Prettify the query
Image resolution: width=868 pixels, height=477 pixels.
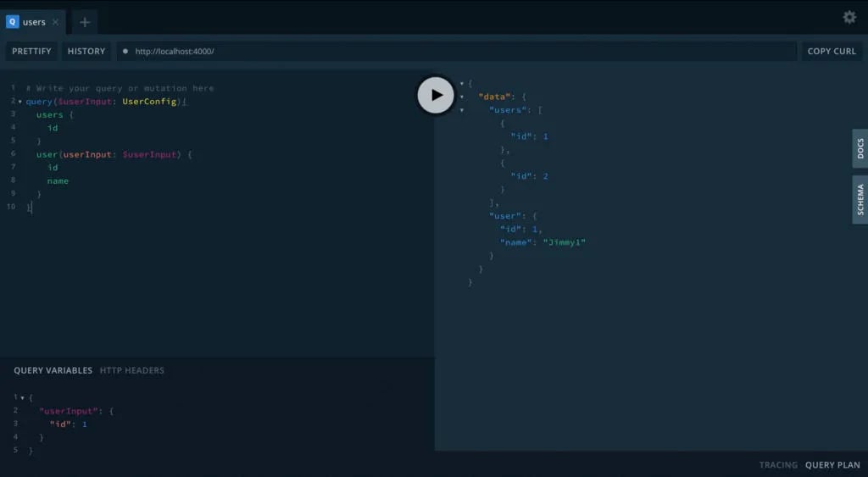(x=31, y=51)
